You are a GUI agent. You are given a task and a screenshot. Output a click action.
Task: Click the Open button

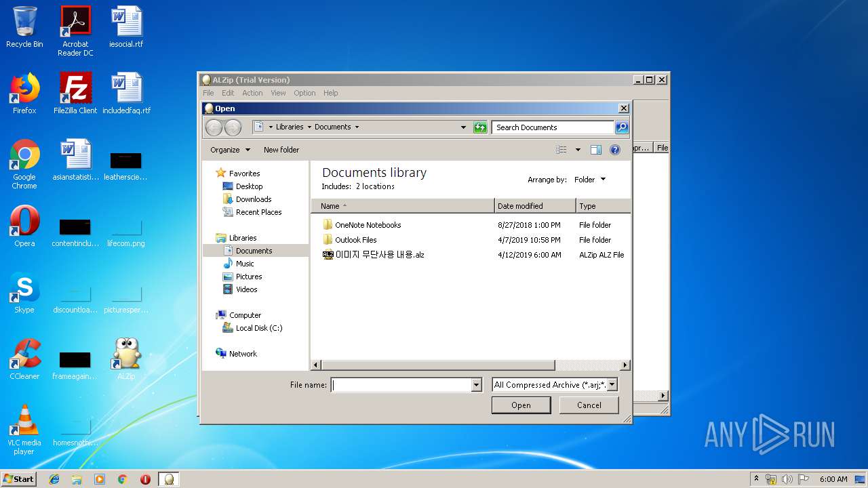521,405
